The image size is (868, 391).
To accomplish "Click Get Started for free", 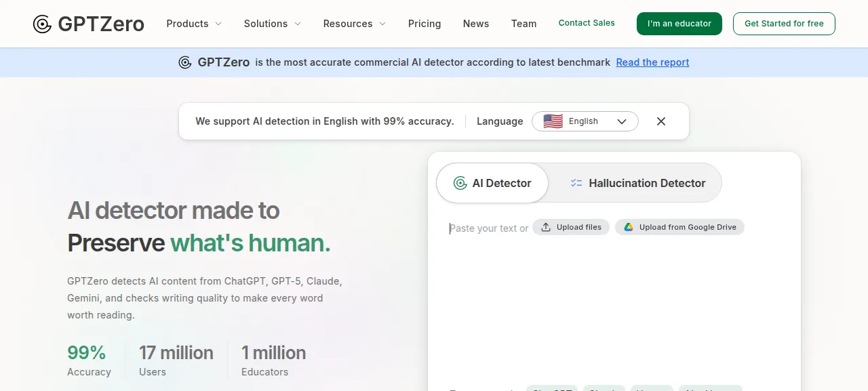I will [x=784, y=24].
